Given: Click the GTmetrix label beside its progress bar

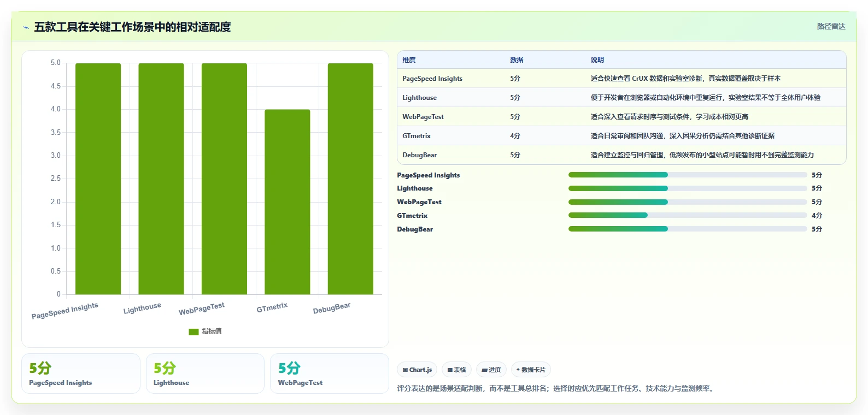Looking at the screenshot, I should point(412,216).
